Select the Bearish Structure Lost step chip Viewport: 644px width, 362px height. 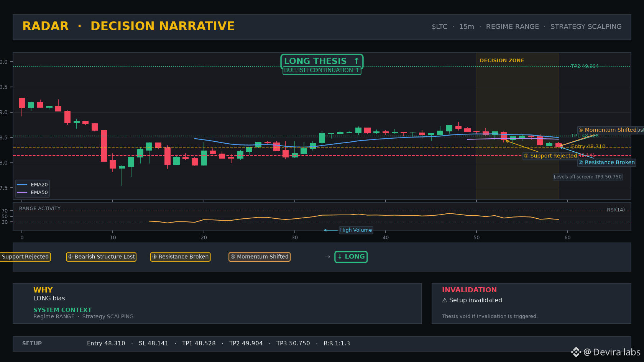(101, 257)
